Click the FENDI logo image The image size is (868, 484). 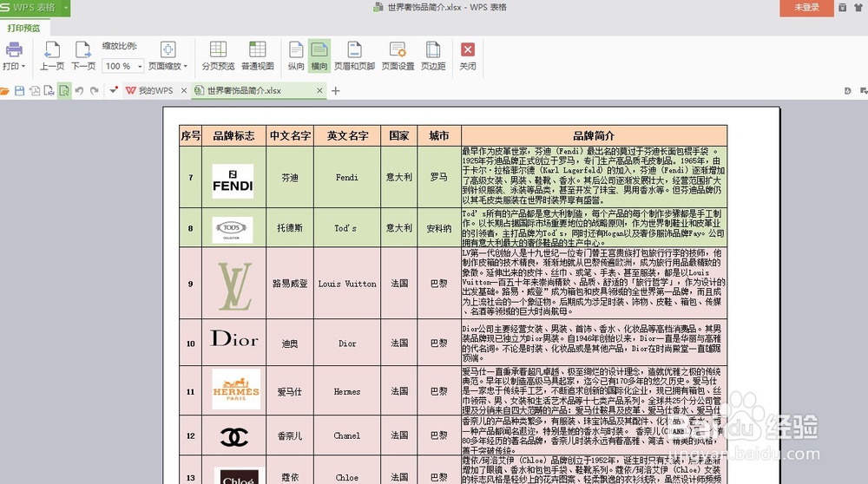[233, 181]
